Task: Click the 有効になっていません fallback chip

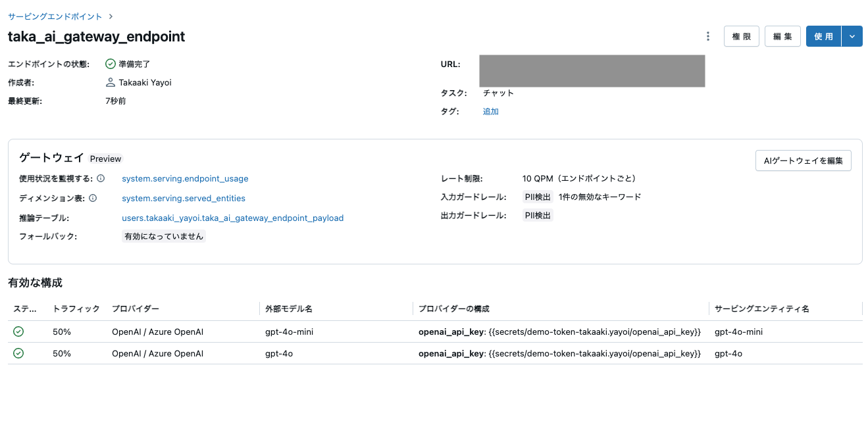Action: coord(163,235)
